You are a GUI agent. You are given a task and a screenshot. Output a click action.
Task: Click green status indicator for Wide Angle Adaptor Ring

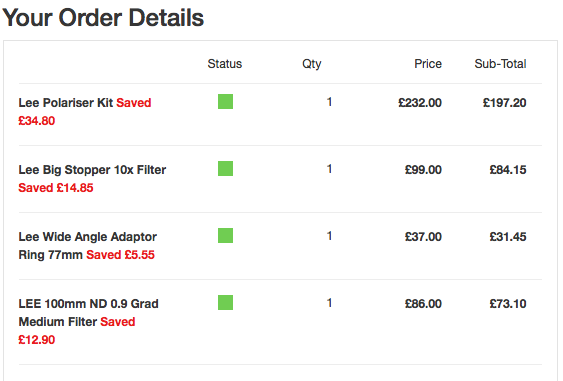225,236
